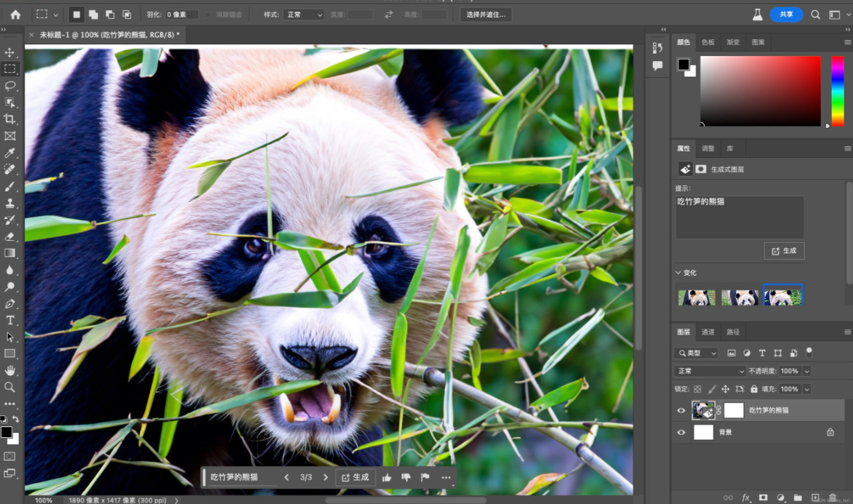Pick the Eyedropper tool

coord(9,153)
